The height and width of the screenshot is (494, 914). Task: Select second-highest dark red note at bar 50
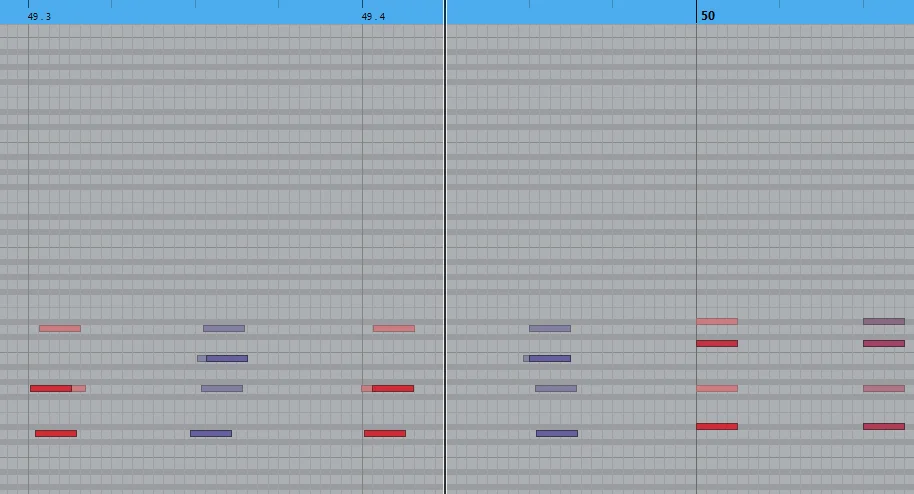717,344
